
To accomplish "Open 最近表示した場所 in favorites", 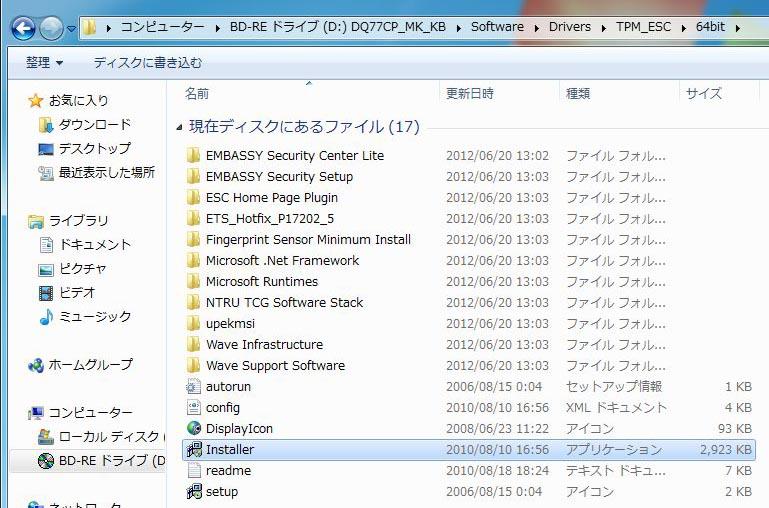I will 96,172.
